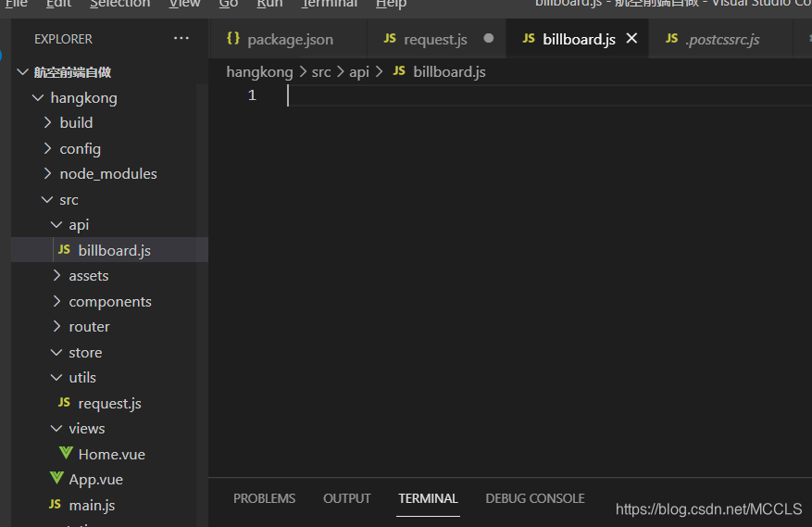Click the EXPLORER panel header

63,39
